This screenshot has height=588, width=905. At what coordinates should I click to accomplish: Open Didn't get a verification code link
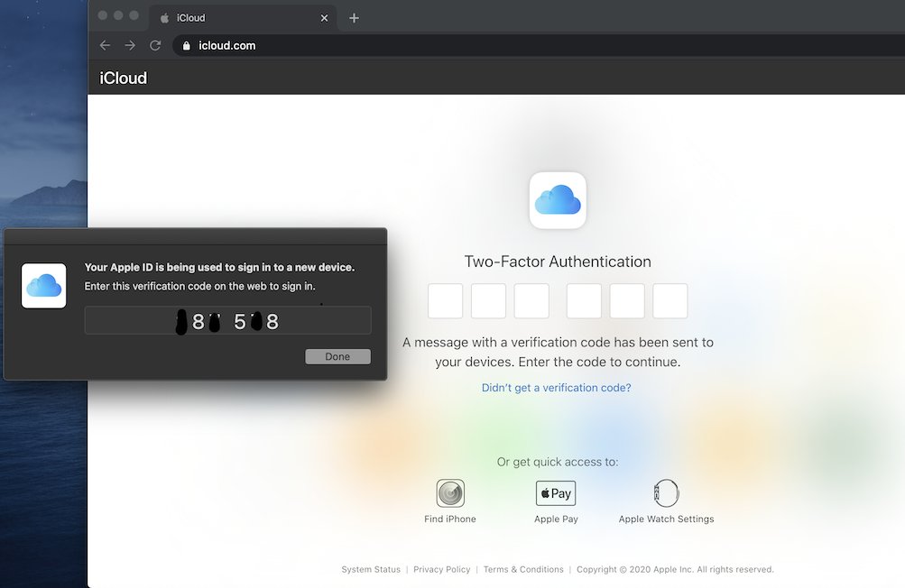[x=557, y=388]
